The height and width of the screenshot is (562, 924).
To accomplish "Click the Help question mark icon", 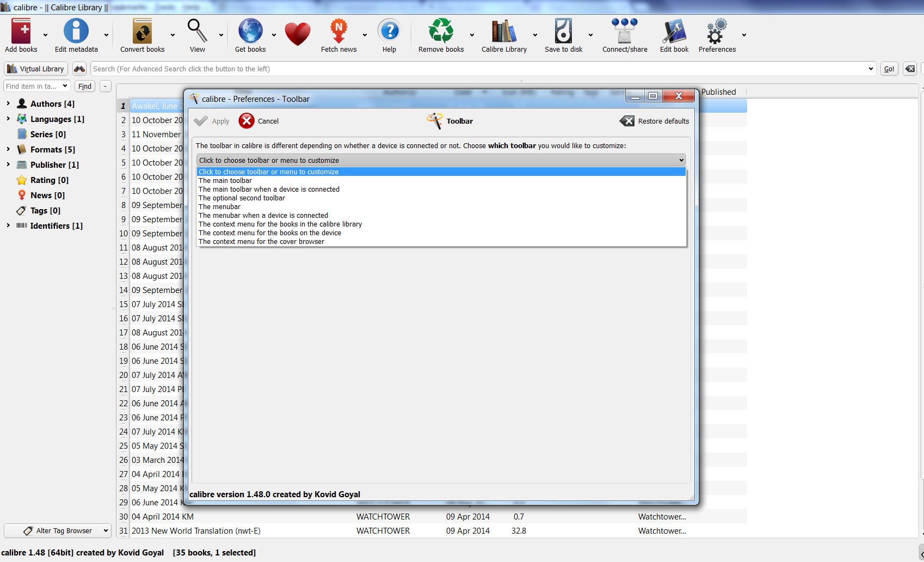I will (x=389, y=31).
